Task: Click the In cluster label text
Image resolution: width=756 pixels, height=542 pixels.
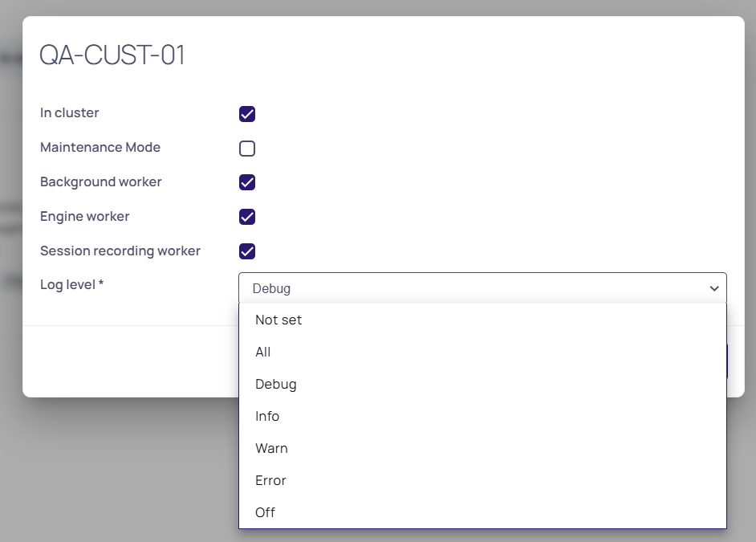Action: [x=70, y=113]
